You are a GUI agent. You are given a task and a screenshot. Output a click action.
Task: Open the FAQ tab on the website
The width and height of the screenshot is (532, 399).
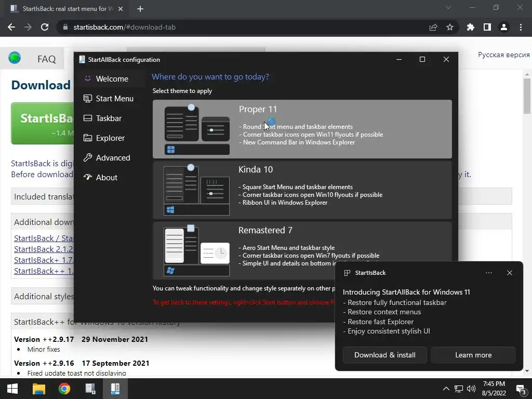(46, 59)
